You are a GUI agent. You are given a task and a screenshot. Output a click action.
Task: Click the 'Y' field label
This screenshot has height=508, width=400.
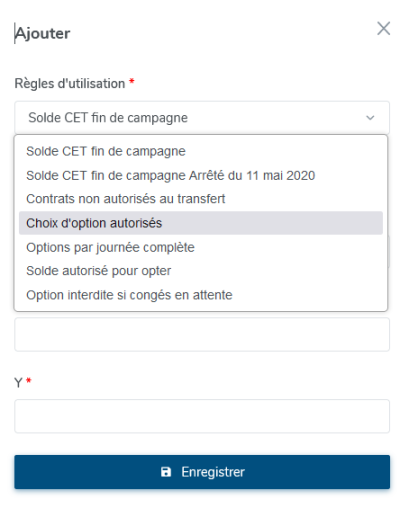coord(18,382)
